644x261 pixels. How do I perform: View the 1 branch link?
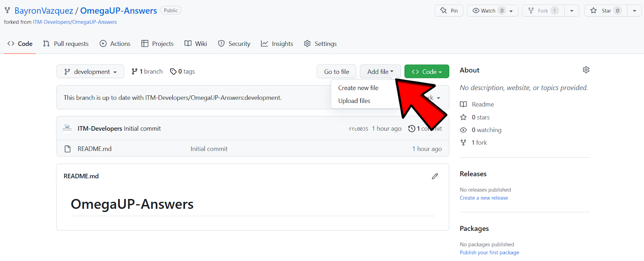click(x=147, y=71)
